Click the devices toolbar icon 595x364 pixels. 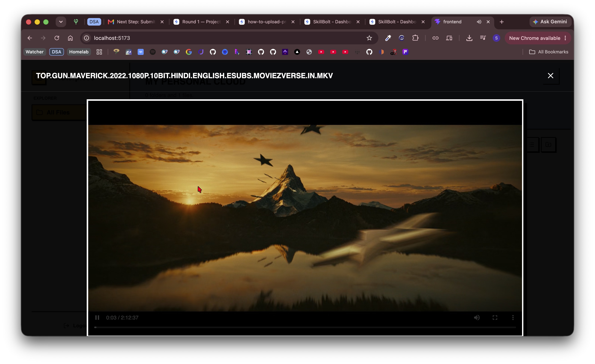click(449, 38)
